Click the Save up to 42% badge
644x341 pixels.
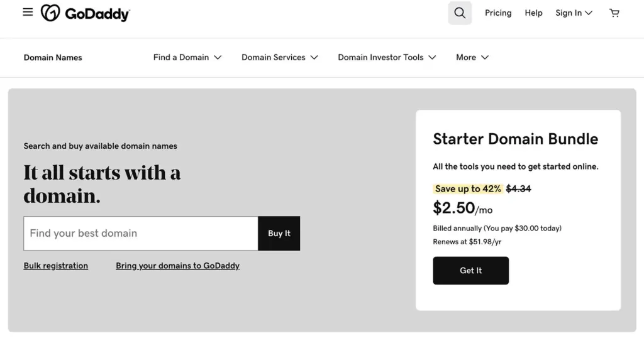tap(468, 189)
